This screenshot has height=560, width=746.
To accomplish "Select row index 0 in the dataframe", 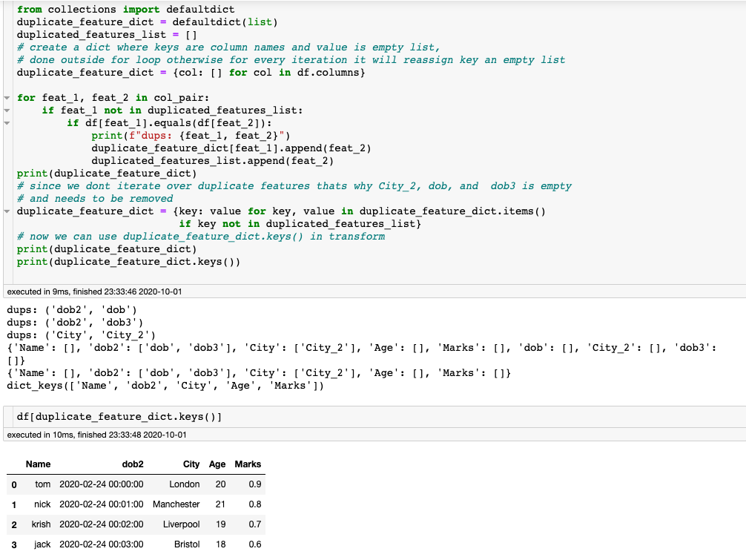I will [15, 484].
